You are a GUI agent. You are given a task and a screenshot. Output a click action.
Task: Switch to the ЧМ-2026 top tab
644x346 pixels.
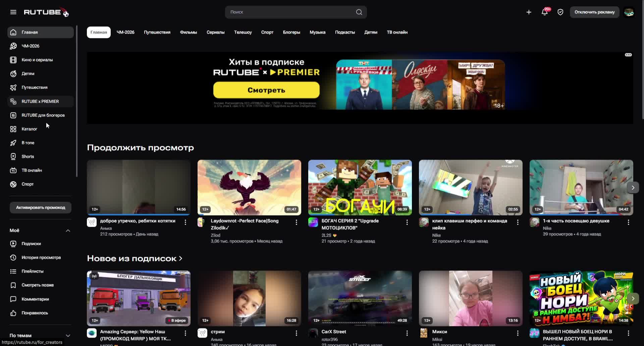[x=125, y=32]
